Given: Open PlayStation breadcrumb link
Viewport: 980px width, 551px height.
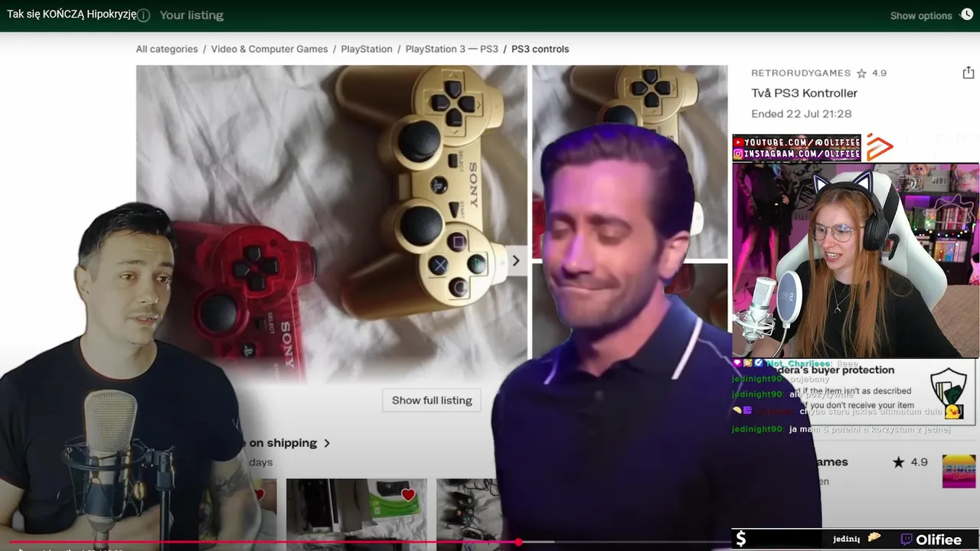Looking at the screenshot, I should pos(367,49).
